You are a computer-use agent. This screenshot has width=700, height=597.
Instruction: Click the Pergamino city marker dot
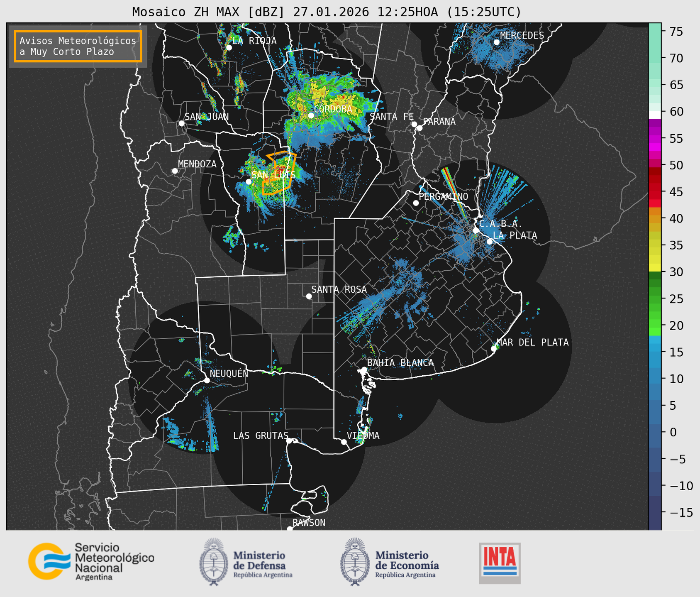coord(416,203)
